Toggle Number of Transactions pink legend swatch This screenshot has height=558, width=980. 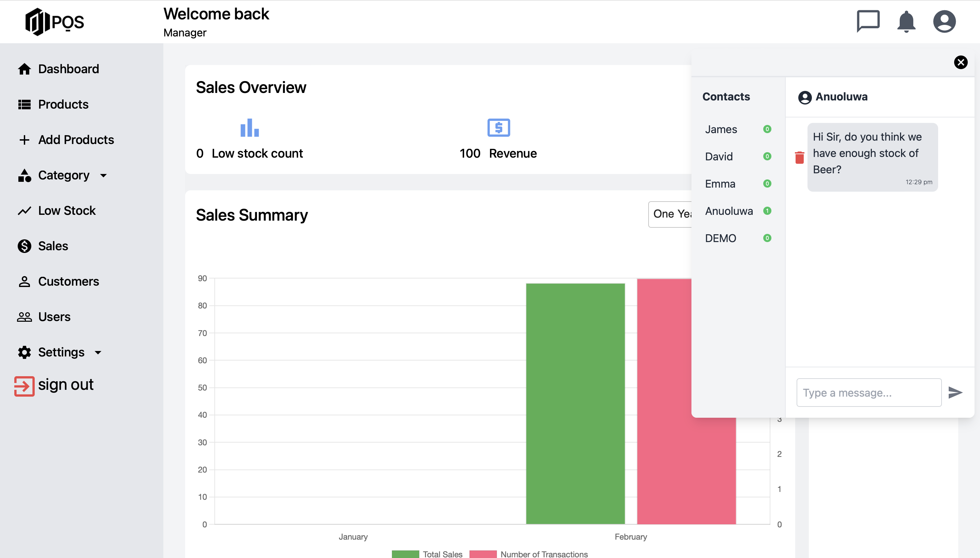[483, 554]
